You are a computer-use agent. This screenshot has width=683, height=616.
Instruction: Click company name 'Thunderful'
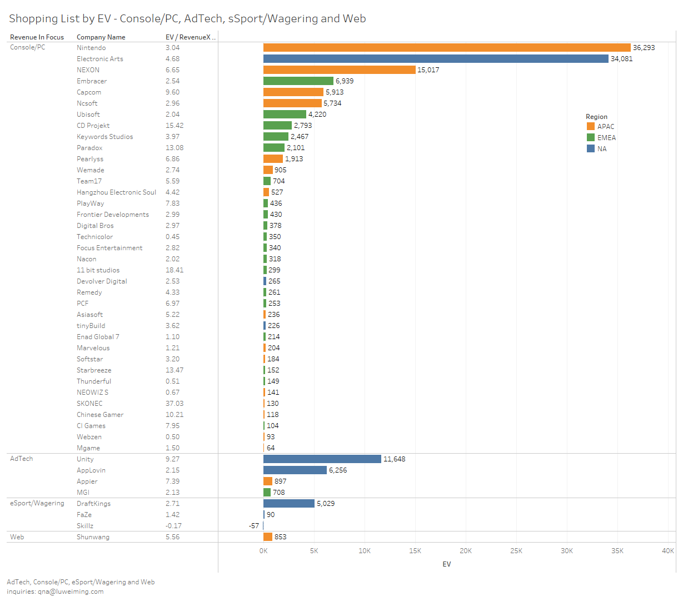pos(94,381)
